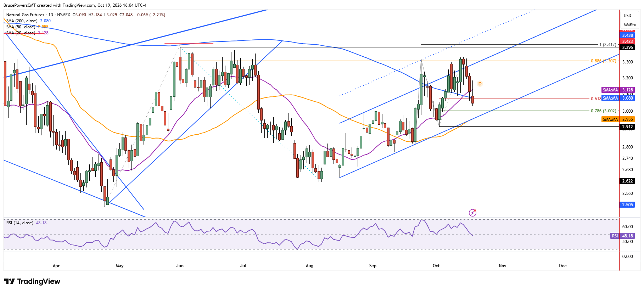Viewport: 644px width, 292px height.
Task: Click the RSI 48.18 scale label
Action: pos(622,236)
